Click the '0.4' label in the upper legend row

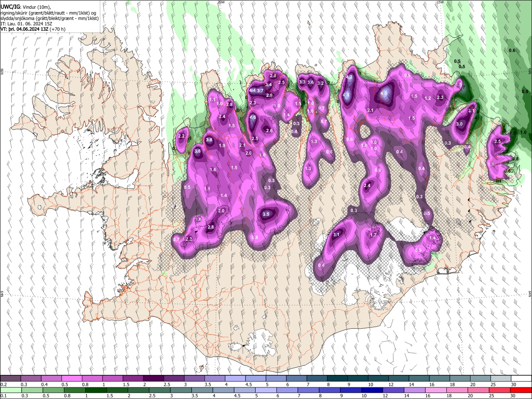[44, 384]
